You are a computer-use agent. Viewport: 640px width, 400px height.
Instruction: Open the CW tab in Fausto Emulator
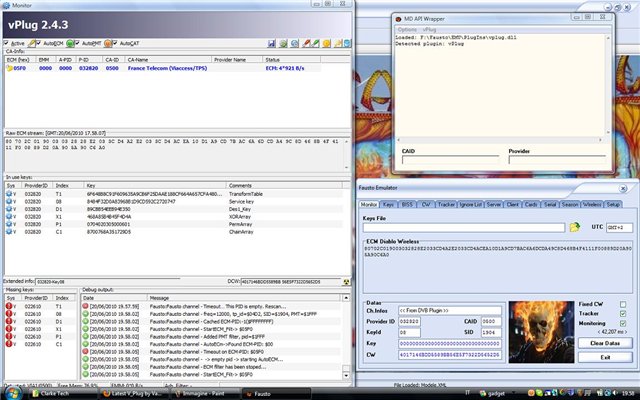pyautogui.click(x=426, y=204)
